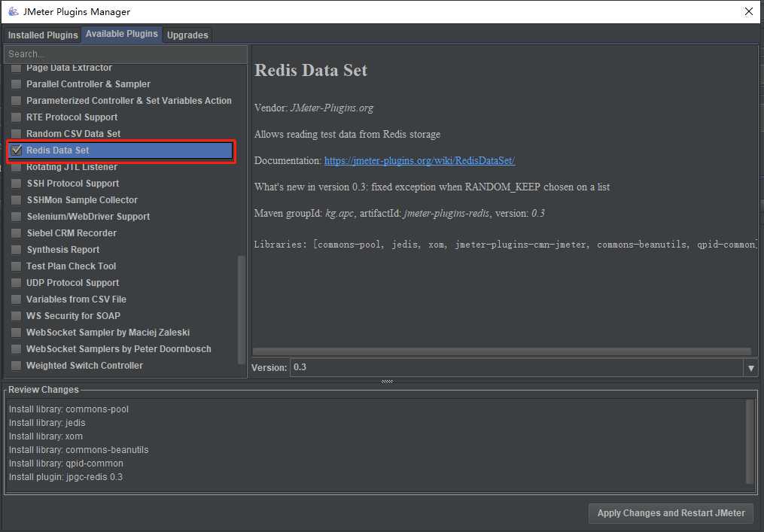Select the Available Plugins tab

(x=122, y=34)
